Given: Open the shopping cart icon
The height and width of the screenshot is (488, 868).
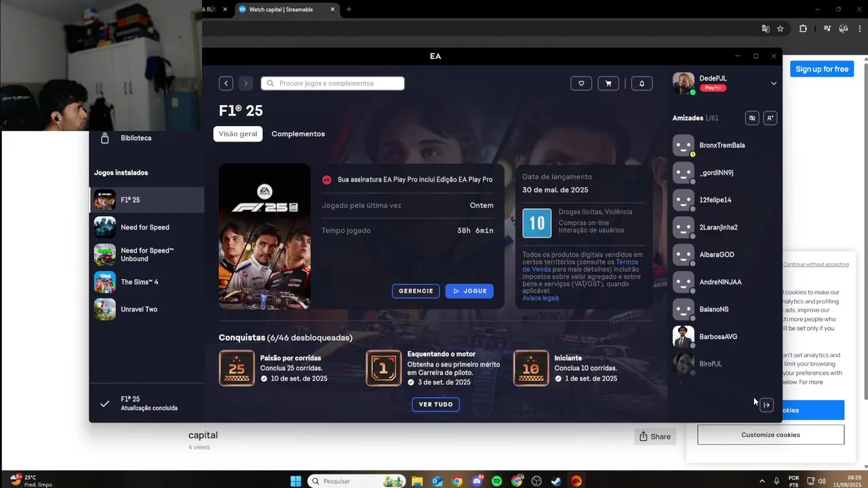Looking at the screenshot, I should (608, 83).
